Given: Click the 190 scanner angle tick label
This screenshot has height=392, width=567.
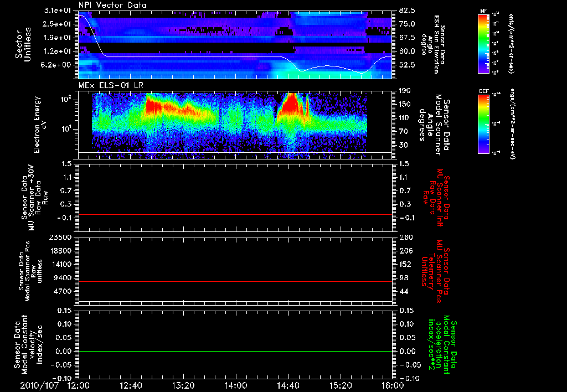Looking at the screenshot, I should point(405,90).
